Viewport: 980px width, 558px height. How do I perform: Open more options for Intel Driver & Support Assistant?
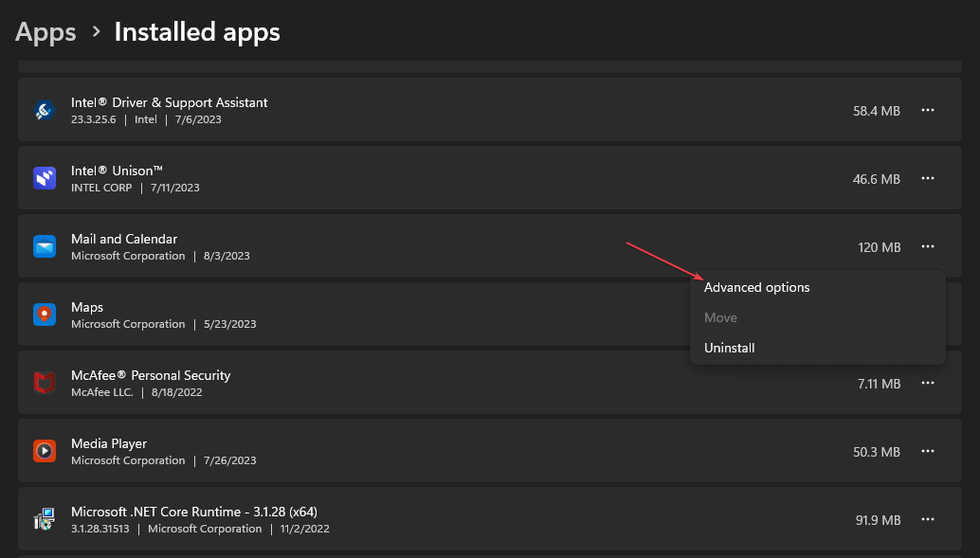coord(928,111)
